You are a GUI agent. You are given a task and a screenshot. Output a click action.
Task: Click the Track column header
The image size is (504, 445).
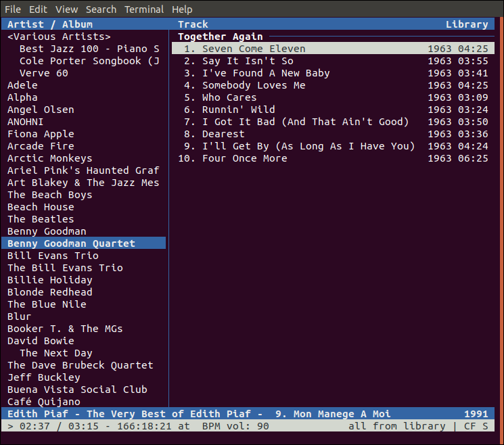(193, 24)
